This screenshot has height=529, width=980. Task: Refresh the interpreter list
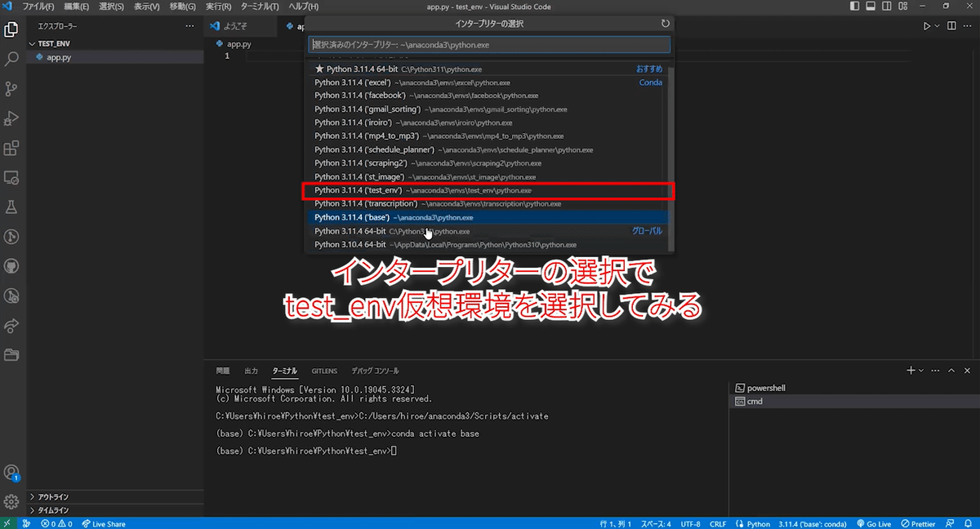(x=666, y=24)
